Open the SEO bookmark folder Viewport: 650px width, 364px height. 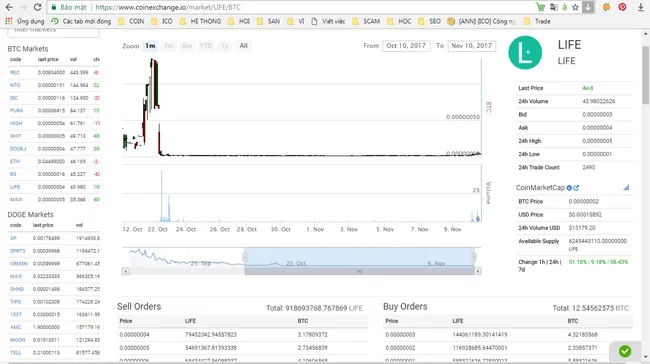pos(429,21)
